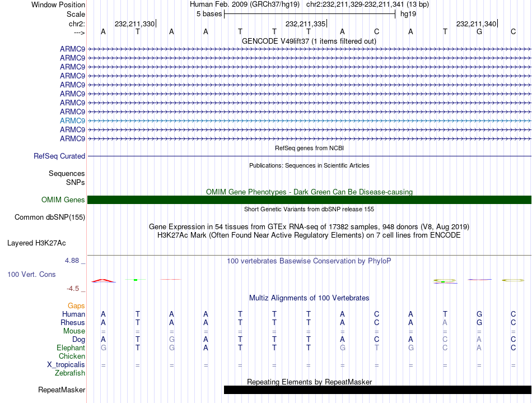Click the faded G base in Dog row
The height and width of the screenshot is (403, 532).
click(x=172, y=339)
